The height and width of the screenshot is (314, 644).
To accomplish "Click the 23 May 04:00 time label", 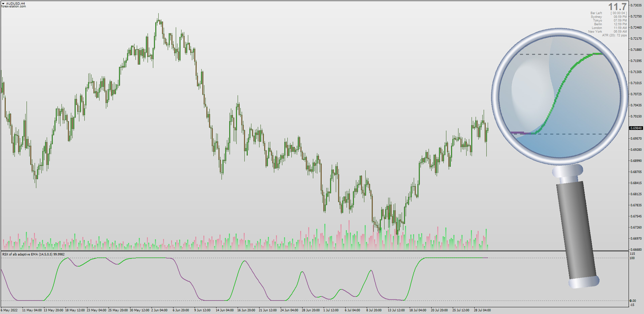I will tap(96, 310).
